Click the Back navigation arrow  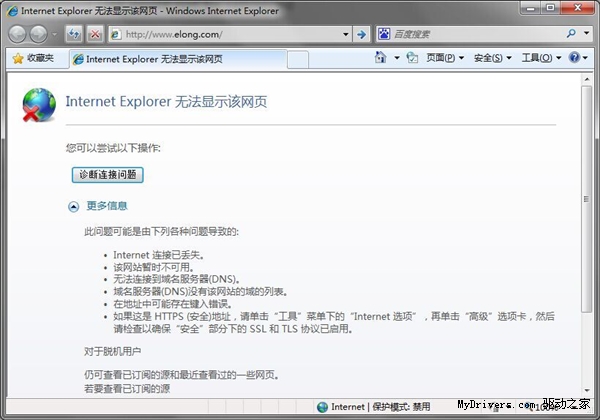pyautogui.click(x=17, y=34)
